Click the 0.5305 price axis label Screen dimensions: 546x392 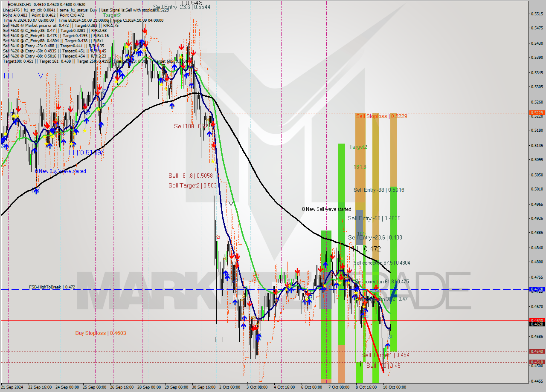click(x=537, y=87)
